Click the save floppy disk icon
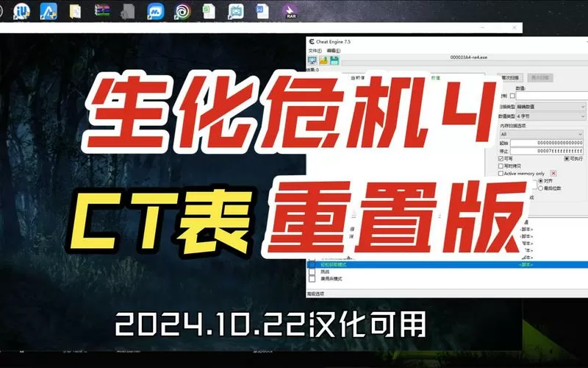Image resolution: width=588 pixels, height=368 pixels. click(334, 60)
